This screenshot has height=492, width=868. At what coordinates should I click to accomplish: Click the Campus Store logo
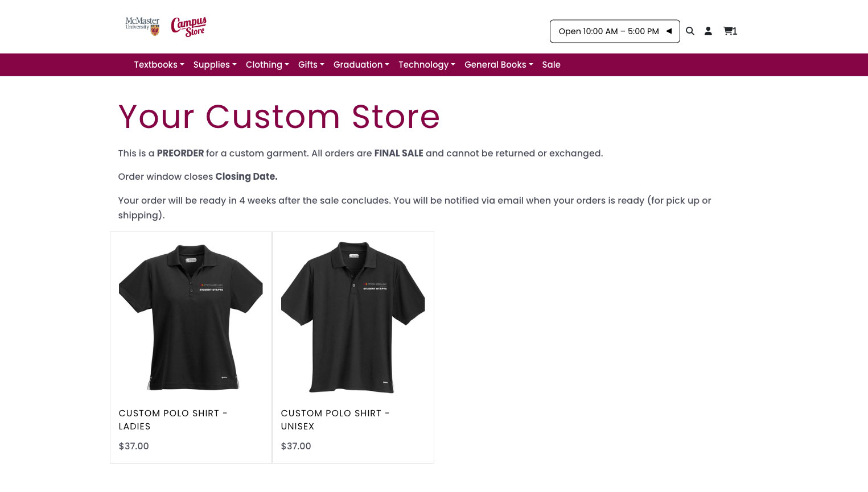pos(188,27)
